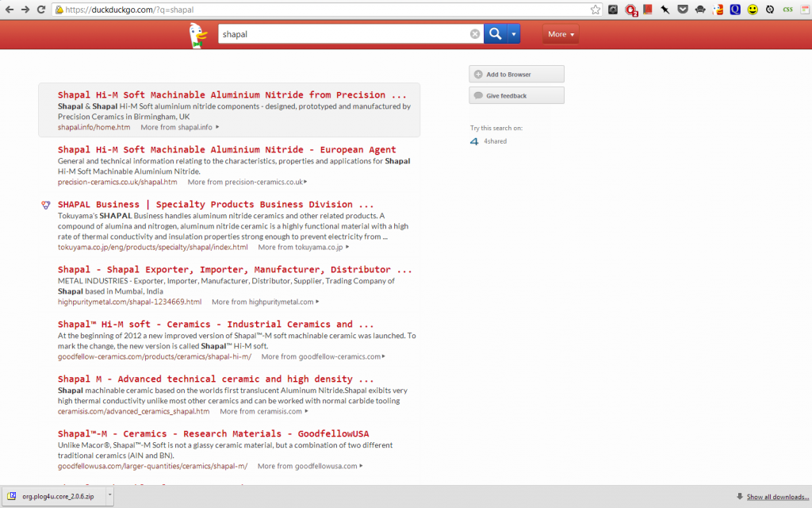Expand More from goodfellowusa.com
812x508 pixels.
point(310,466)
